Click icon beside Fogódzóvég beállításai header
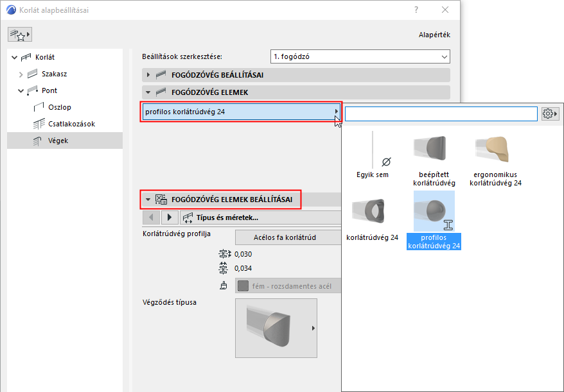 tap(161, 74)
